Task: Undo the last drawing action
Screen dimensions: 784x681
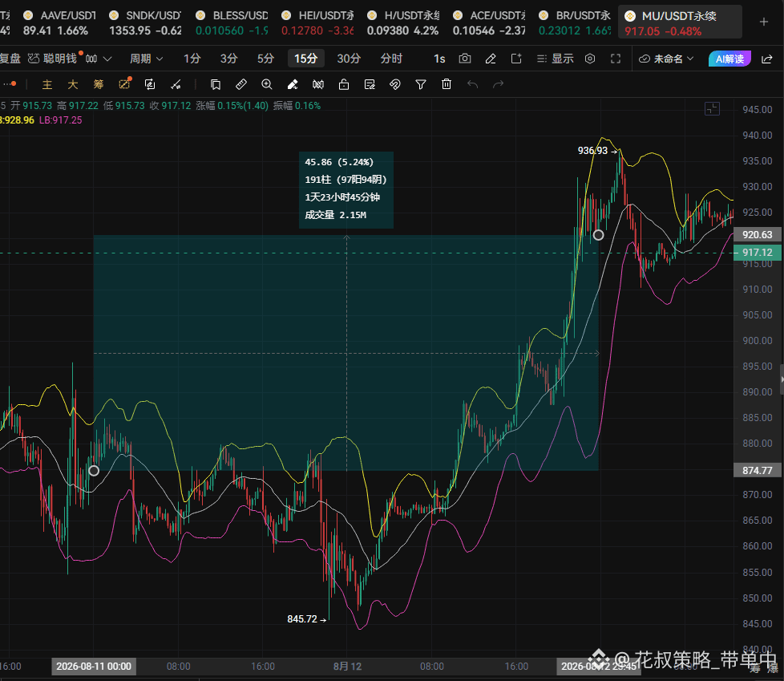Action: pyautogui.click(x=472, y=84)
